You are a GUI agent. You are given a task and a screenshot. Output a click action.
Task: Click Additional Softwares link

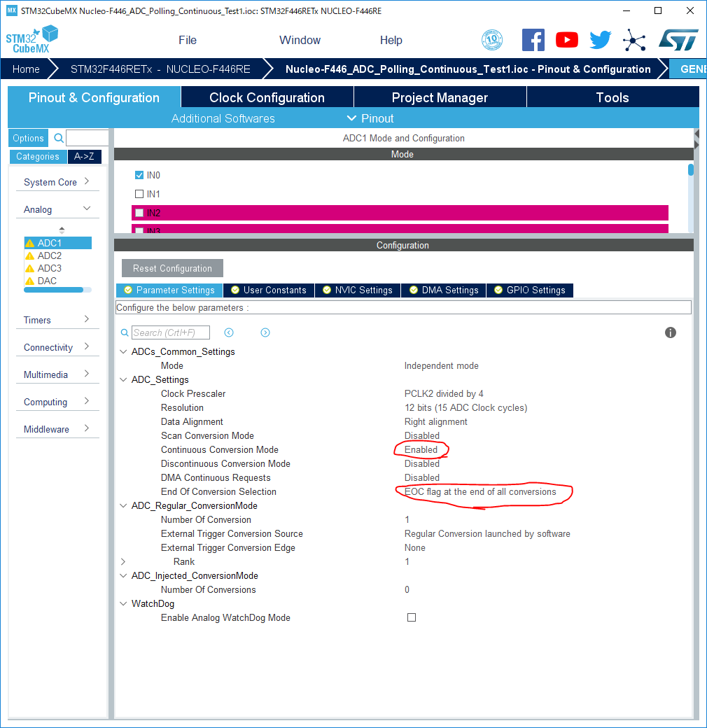click(x=223, y=118)
